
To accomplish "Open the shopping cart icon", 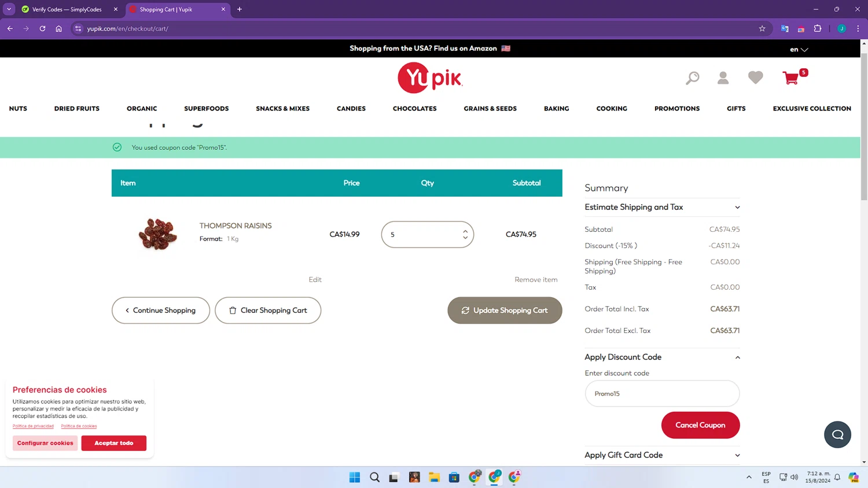I will click(x=791, y=77).
